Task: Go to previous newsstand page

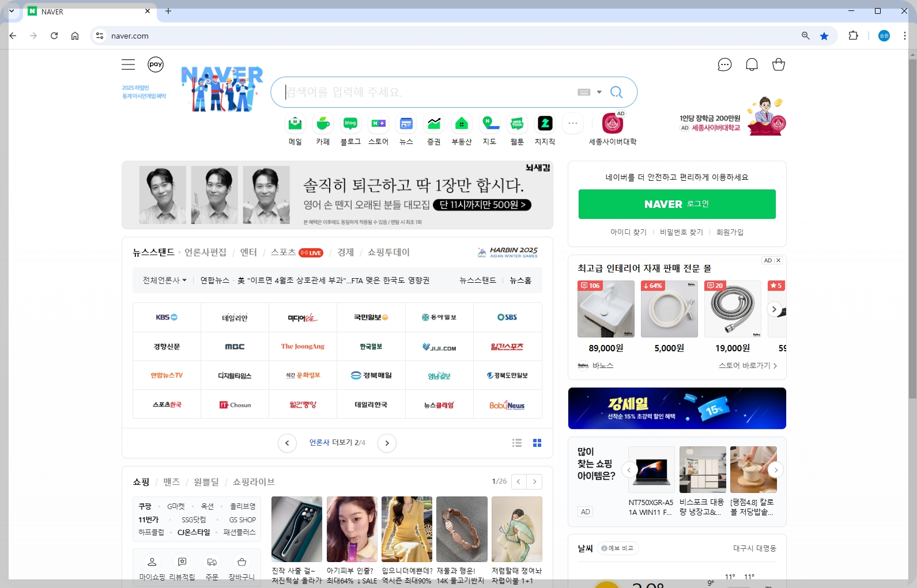Action: click(287, 443)
